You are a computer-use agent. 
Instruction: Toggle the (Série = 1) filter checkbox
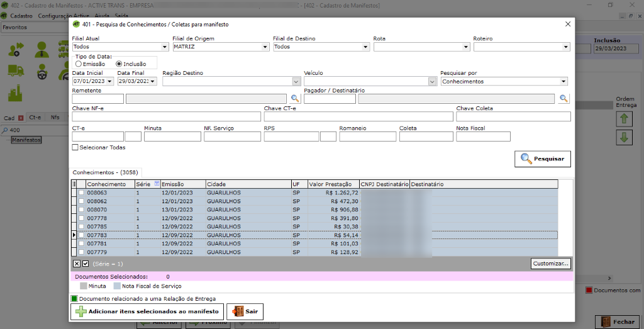(86, 264)
